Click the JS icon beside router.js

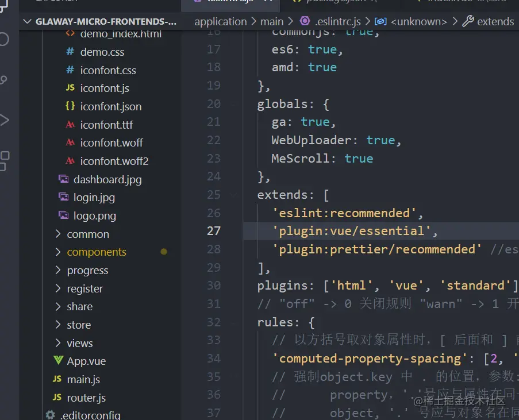(x=57, y=397)
